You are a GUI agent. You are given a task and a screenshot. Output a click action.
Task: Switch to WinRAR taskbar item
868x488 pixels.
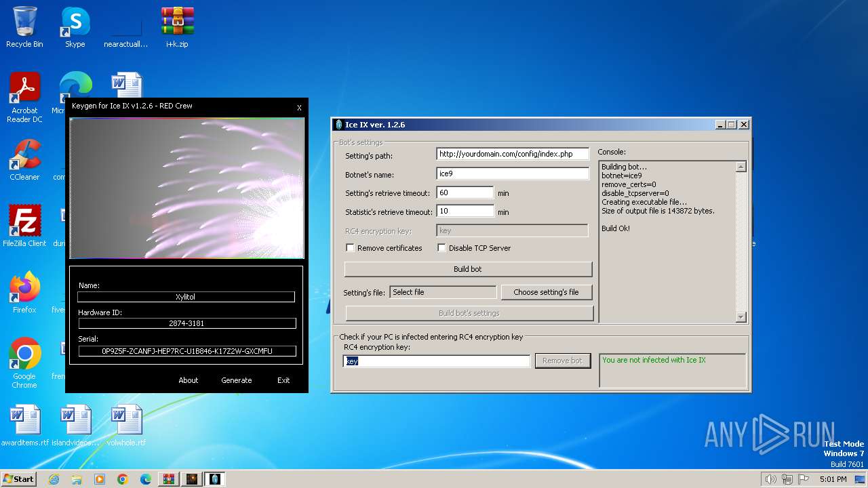coord(169,479)
